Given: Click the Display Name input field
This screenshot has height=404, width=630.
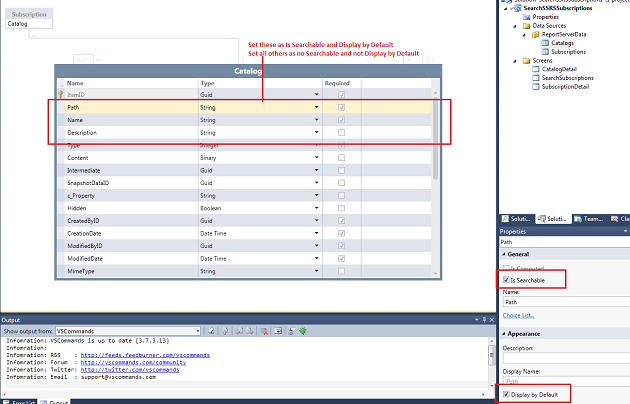Looking at the screenshot, I should (566, 381).
